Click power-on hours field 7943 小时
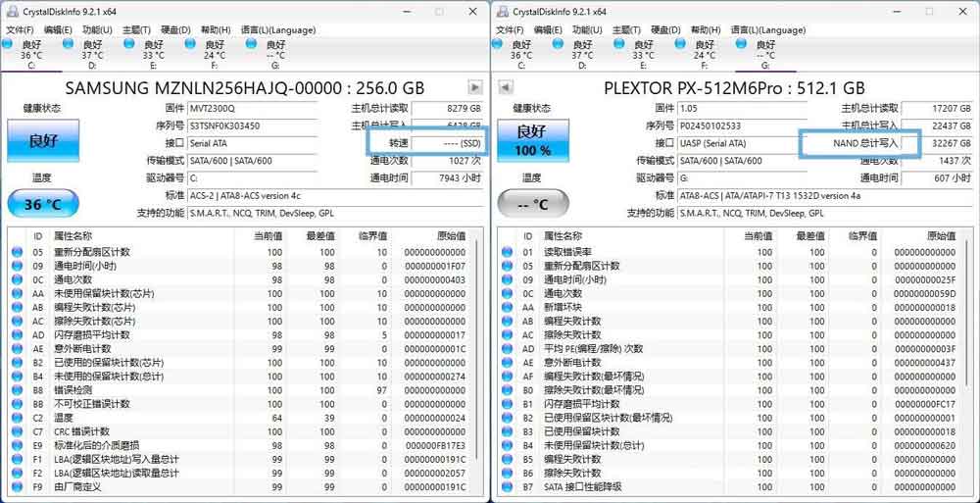Image resolution: width=980 pixels, height=503 pixels. (448, 178)
